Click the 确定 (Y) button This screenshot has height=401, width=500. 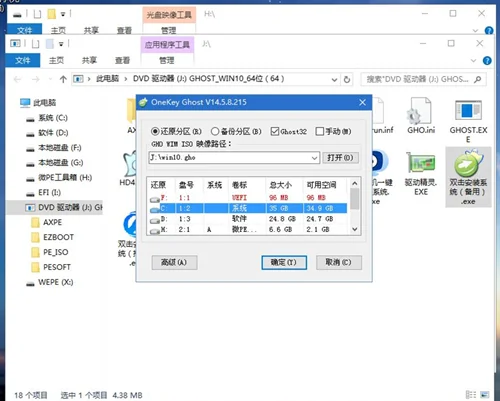click(284, 262)
